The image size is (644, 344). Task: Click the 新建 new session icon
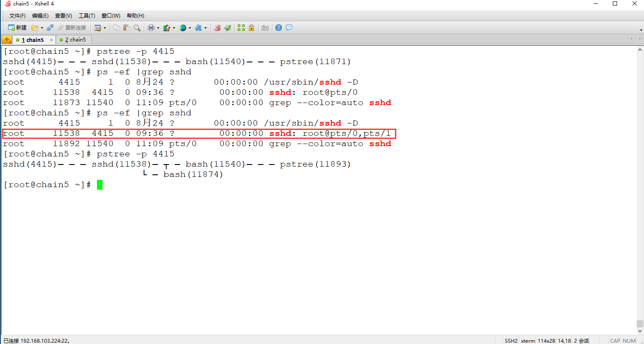(11, 27)
